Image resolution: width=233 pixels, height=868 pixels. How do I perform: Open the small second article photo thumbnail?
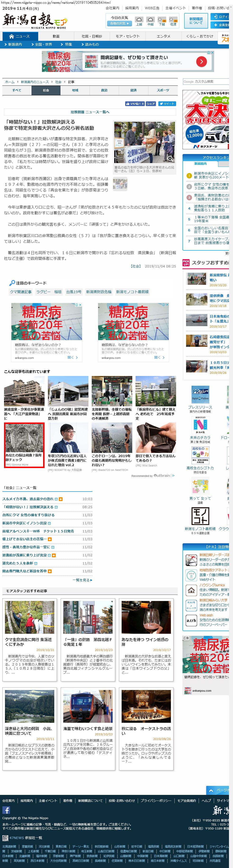point(120,184)
